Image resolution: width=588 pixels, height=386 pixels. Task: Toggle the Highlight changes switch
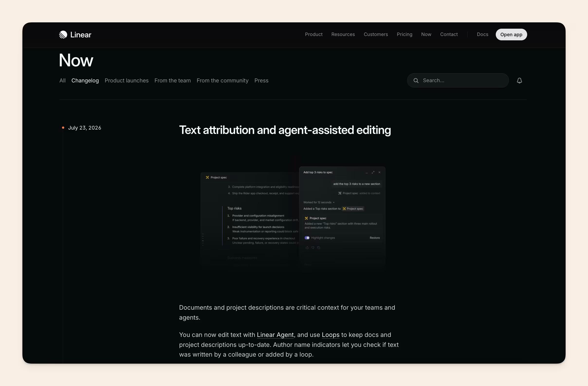[307, 238]
